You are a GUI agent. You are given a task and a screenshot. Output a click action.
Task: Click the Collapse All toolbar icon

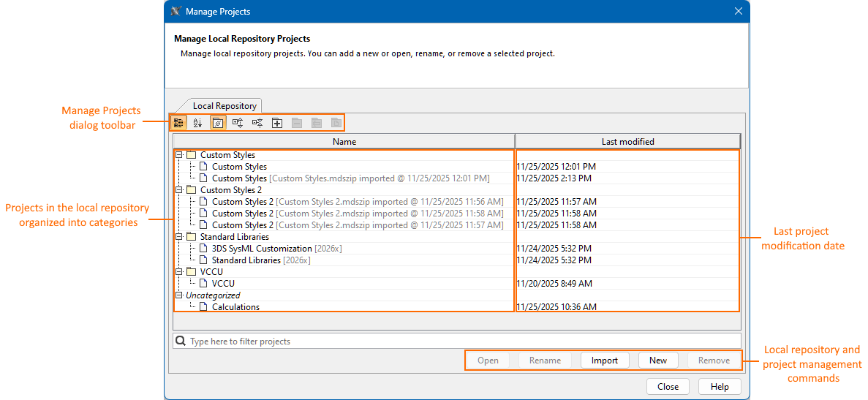tap(257, 123)
